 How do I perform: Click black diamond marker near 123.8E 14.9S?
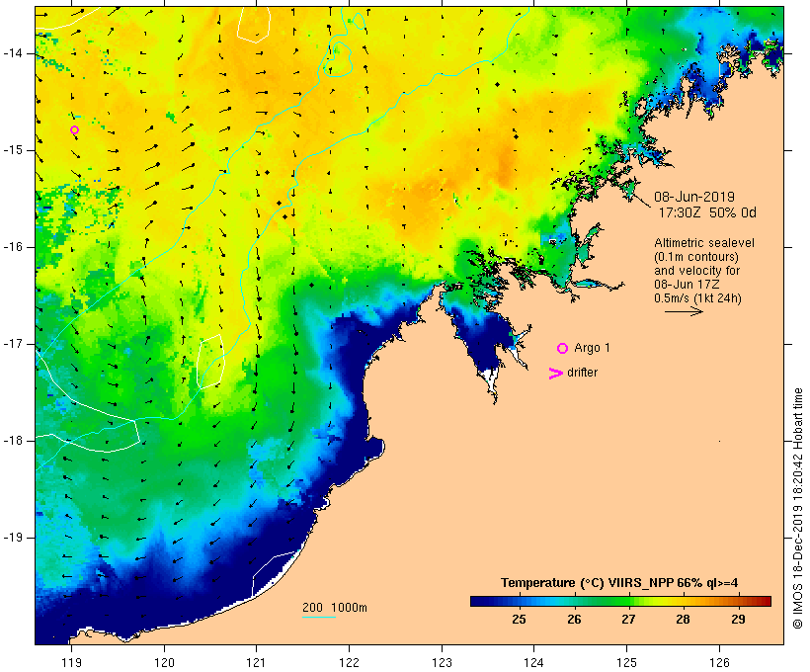[x=516, y=137]
